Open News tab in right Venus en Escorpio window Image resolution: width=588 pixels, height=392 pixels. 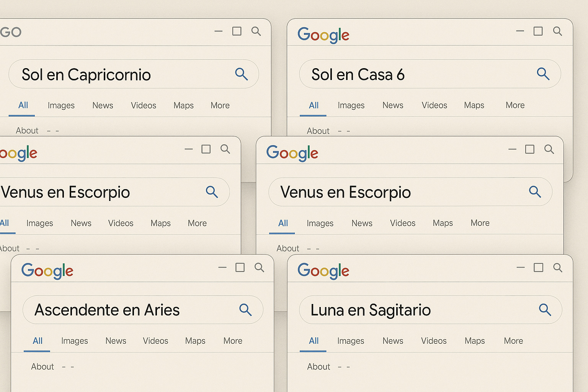(362, 223)
